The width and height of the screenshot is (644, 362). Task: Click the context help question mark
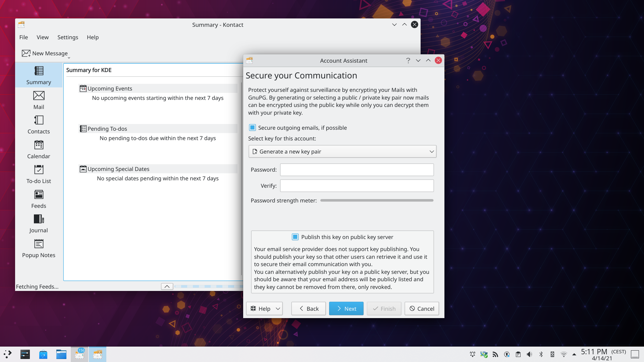click(408, 60)
